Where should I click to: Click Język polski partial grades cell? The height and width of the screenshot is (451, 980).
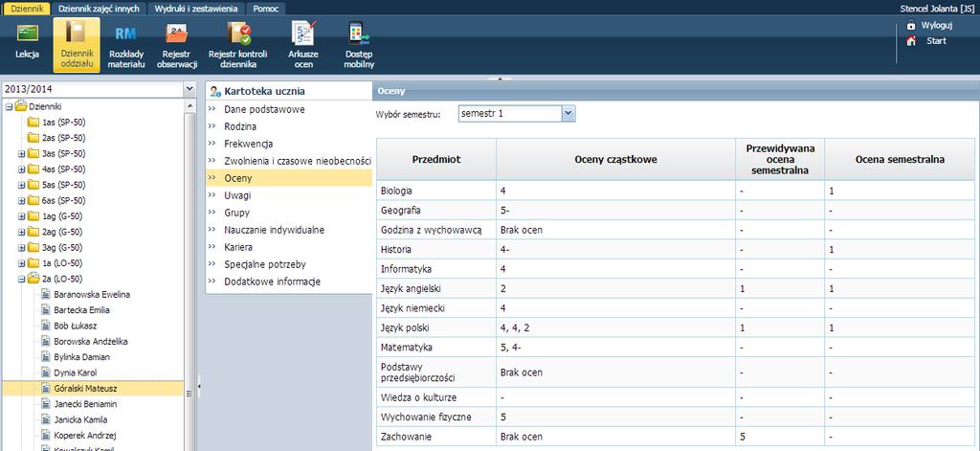[x=616, y=327]
